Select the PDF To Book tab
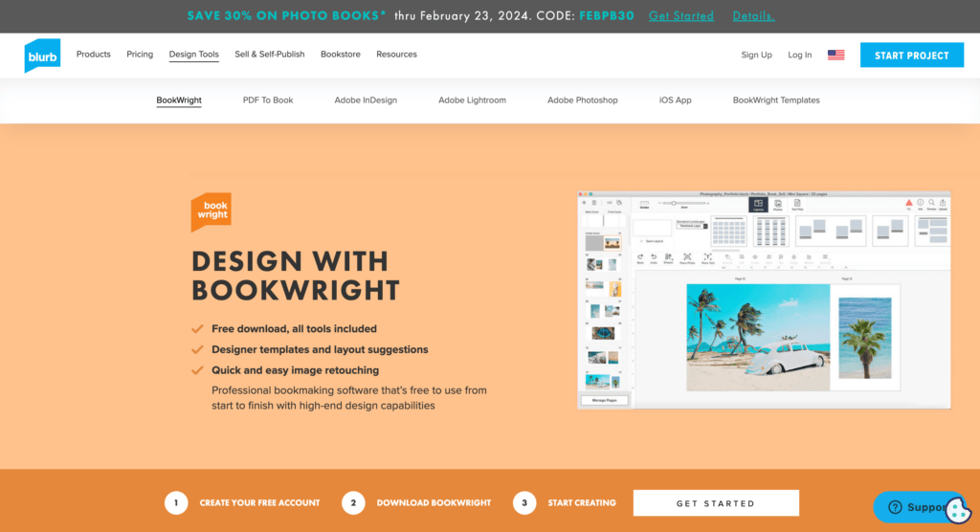This screenshot has height=532, width=980. (x=268, y=100)
